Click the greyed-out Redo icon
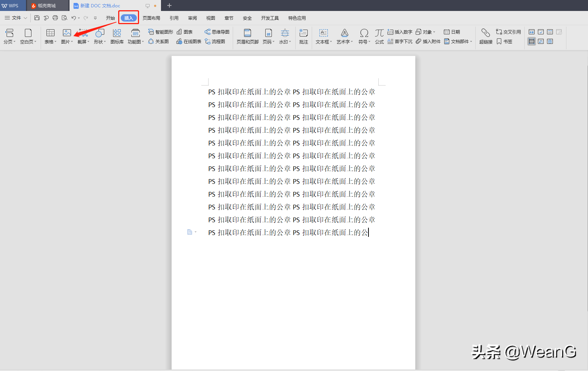 click(86, 18)
